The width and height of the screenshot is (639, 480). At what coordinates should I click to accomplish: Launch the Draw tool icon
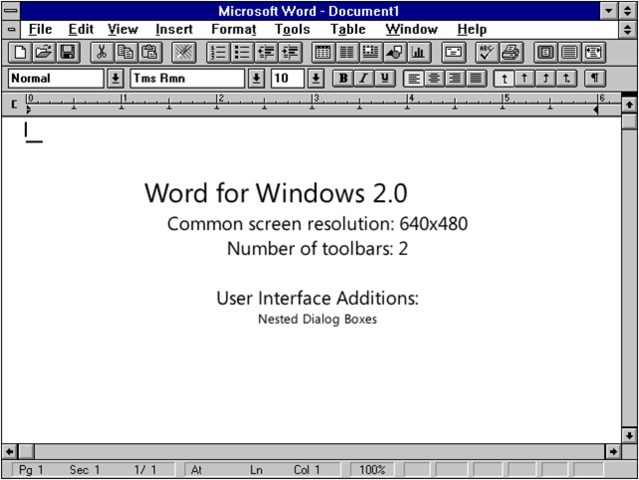tap(395, 53)
